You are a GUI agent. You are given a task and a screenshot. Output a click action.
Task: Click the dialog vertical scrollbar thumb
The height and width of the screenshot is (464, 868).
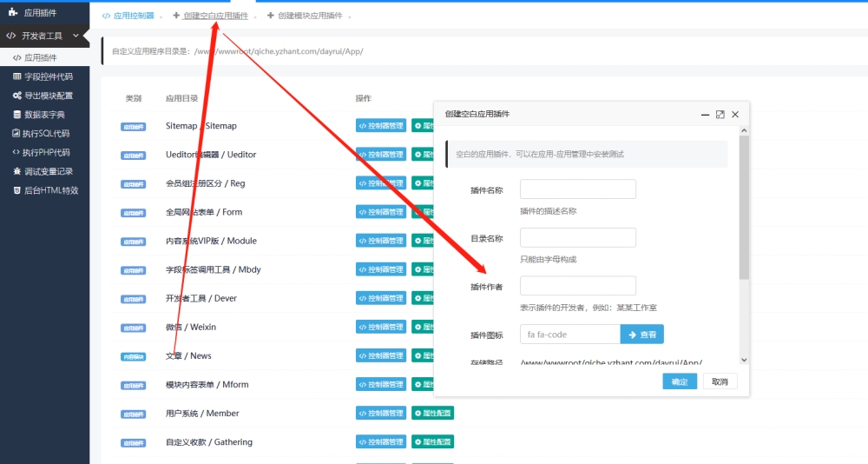tap(744, 208)
